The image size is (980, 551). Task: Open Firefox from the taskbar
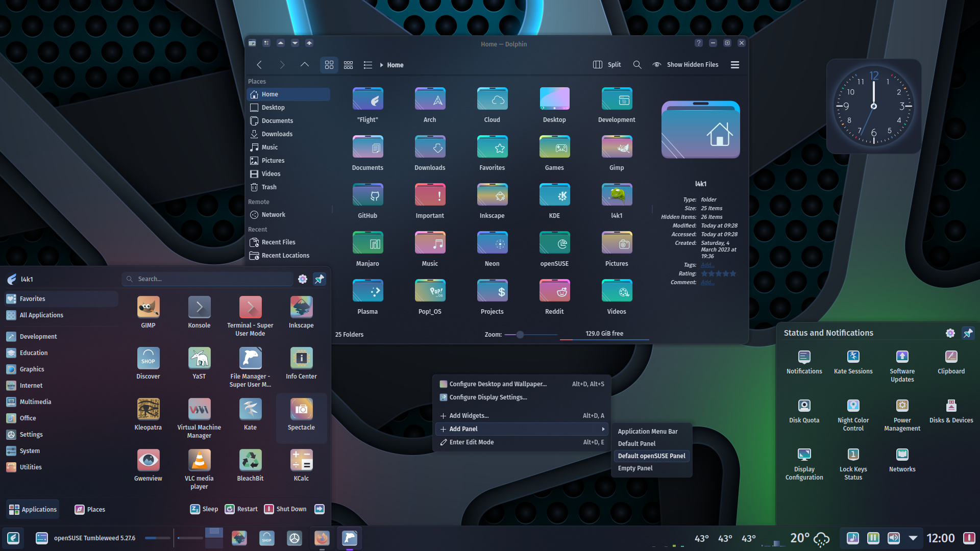coord(322,538)
